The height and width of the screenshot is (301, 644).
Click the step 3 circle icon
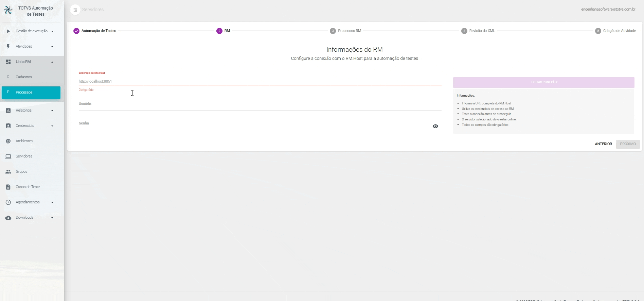333,31
